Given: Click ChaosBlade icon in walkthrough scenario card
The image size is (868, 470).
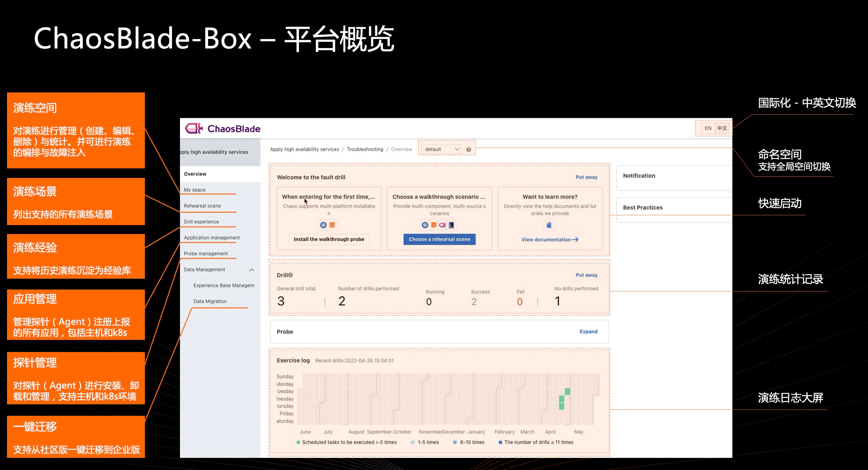Looking at the screenshot, I should [442, 225].
